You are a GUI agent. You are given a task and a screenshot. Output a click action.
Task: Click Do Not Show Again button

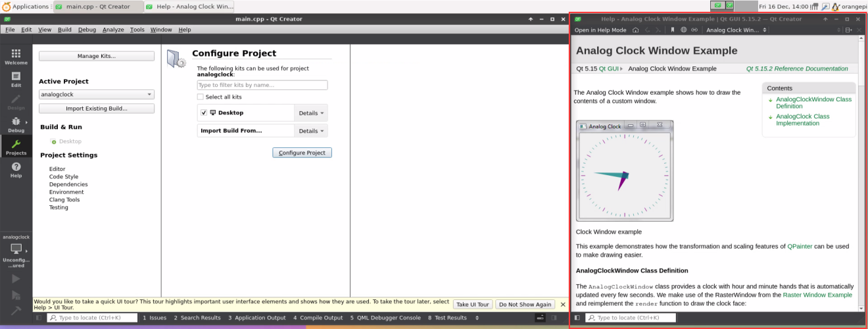point(525,305)
